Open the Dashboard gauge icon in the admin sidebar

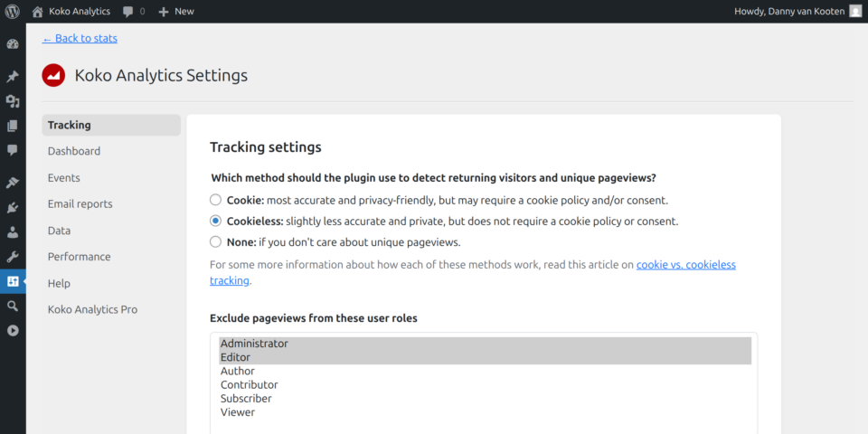tap(13, 44)
